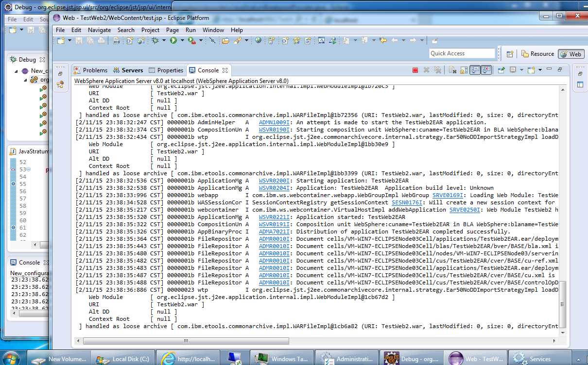This screenshot has width=588, height=365.
Task: Open the Open Console dropdown arrow
Action: tap(540, 70)
